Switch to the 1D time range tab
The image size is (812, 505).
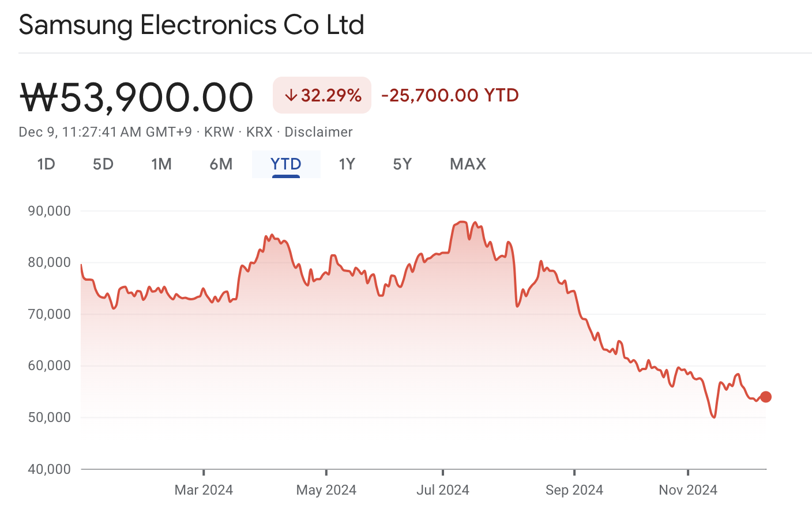(46, 164)
